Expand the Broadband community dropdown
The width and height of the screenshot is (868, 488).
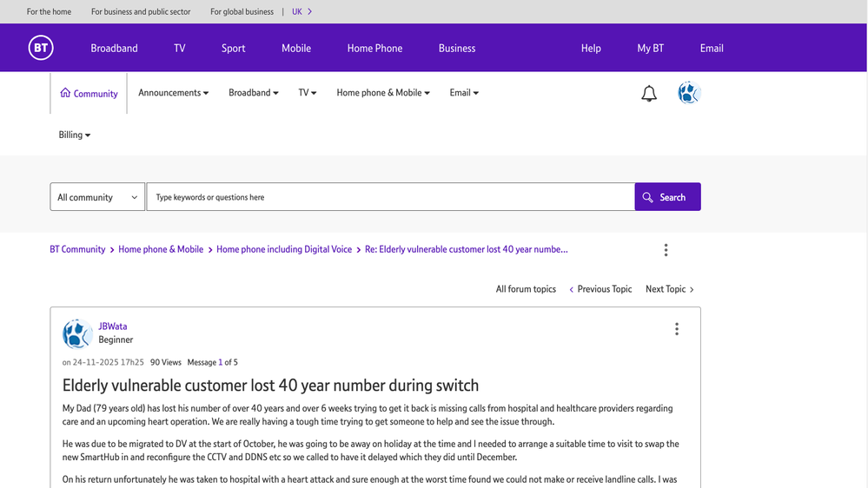click(254, 93)
